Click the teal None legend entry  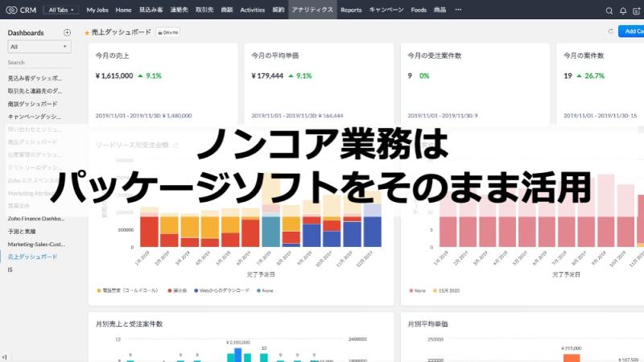(265, 290)
